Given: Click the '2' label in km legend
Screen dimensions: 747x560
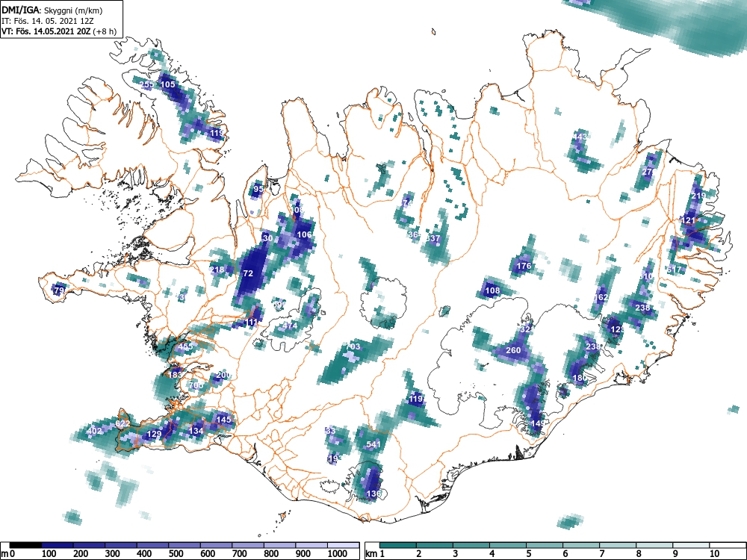Looking at the screenshot, I should click(x=418, y=554).
